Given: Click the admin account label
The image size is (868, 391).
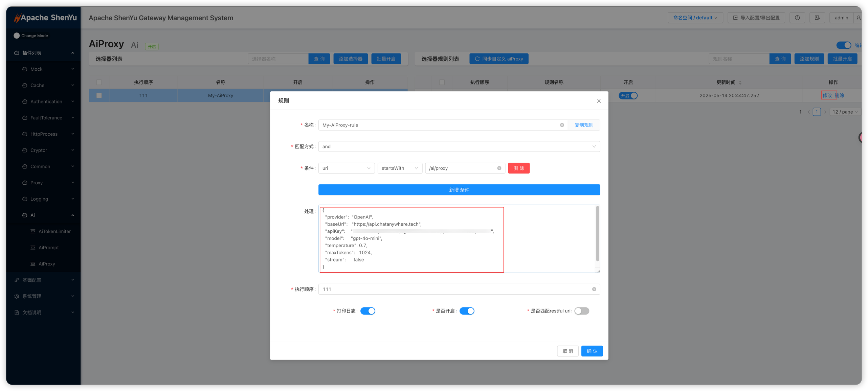Looking at the screenshot, I should point(841,18).
